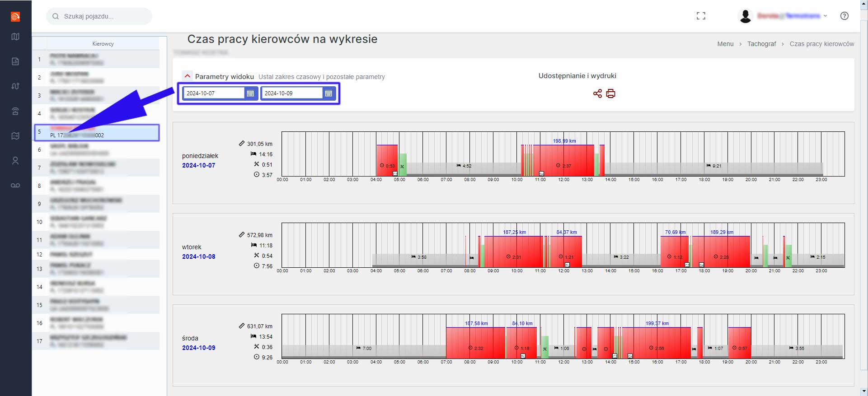The width and height of the screenshot is (868, 396).
Task: Click Monday's 0:53 early driving block
Action: click(x=387, y=160)
